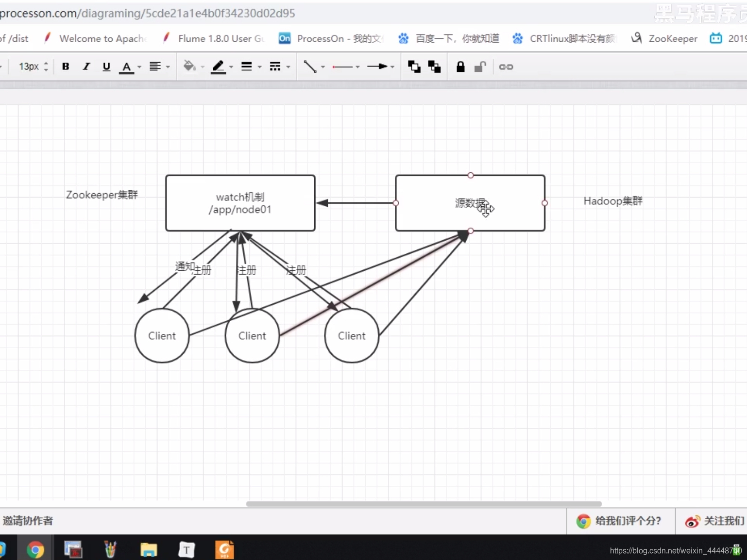This screenshot has width=747, height=560.
Task: Expand line color dropdown arrow
Action: point(231,67)
